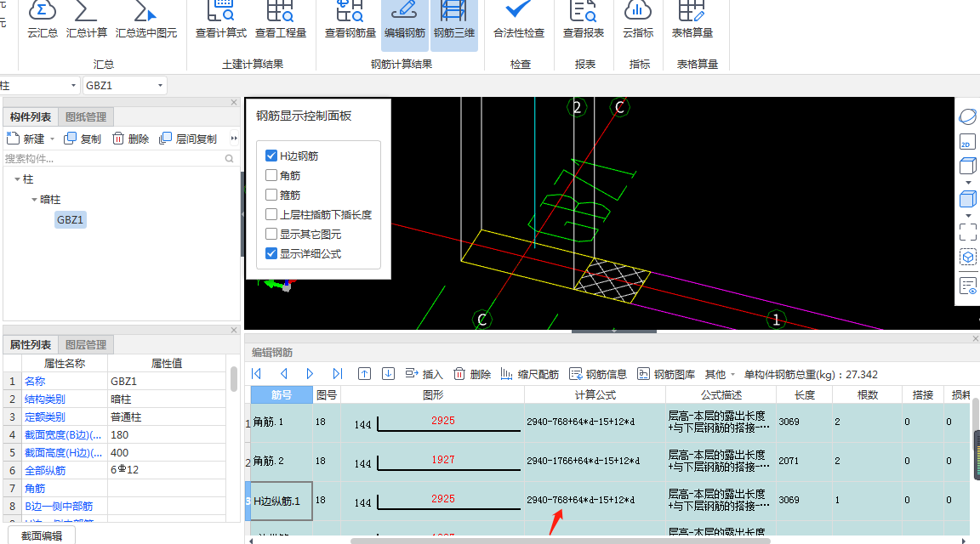The height and width of the screenshot is (544, 980).
Task: Enable the 箍筋 checkbox
Action: 271,195
